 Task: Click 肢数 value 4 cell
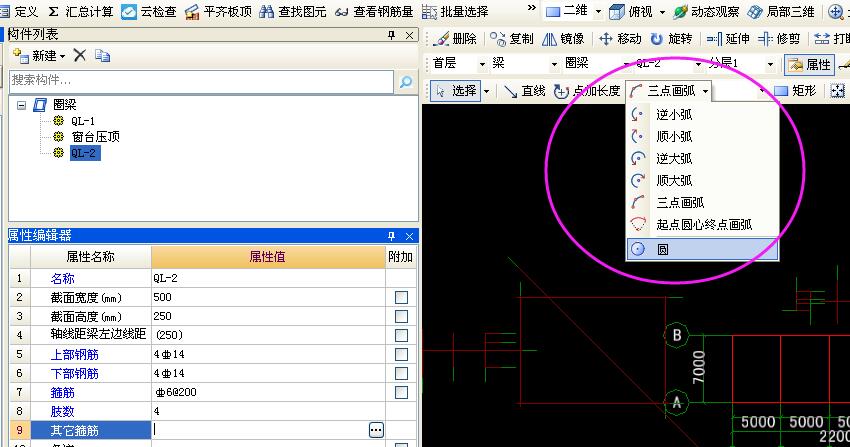point(268,411)
